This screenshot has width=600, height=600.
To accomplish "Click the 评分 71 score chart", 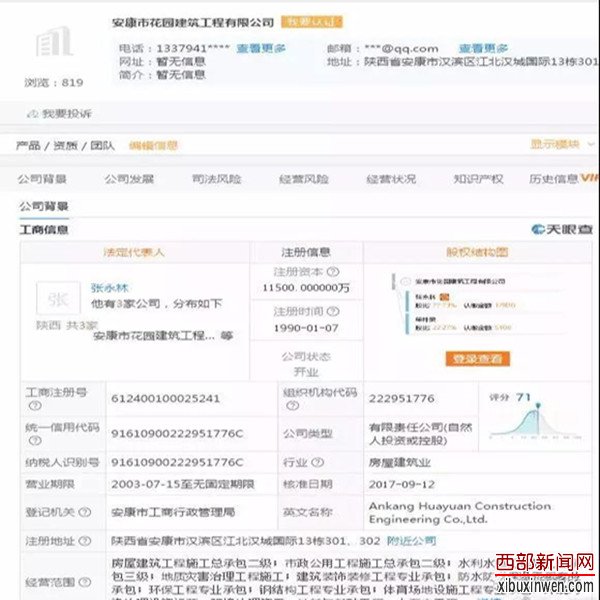I will [536, 416].
